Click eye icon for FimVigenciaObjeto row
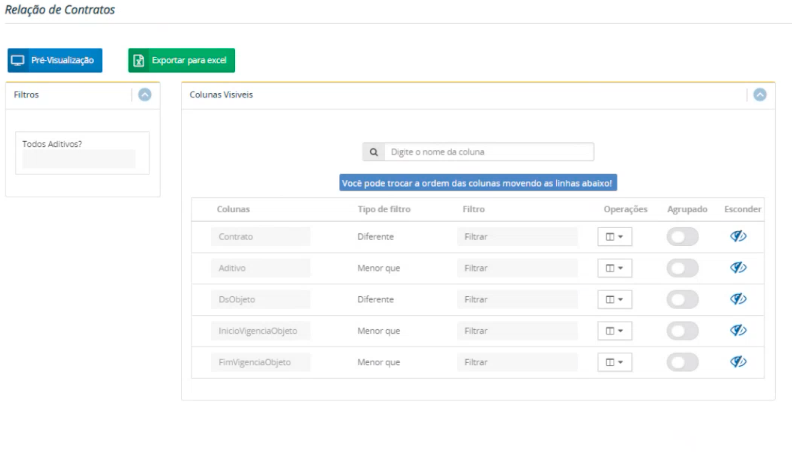The height and width of the screenshot is (452, 792). point(738,361)
